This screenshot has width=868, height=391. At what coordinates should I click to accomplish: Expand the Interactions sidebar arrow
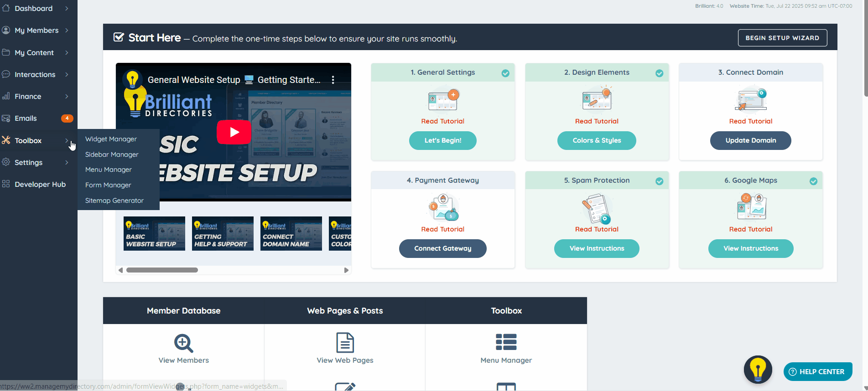[67, 74]
